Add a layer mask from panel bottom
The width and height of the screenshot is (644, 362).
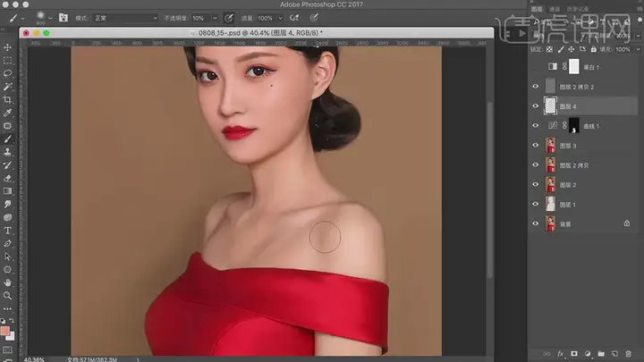[x=573, y=353]
